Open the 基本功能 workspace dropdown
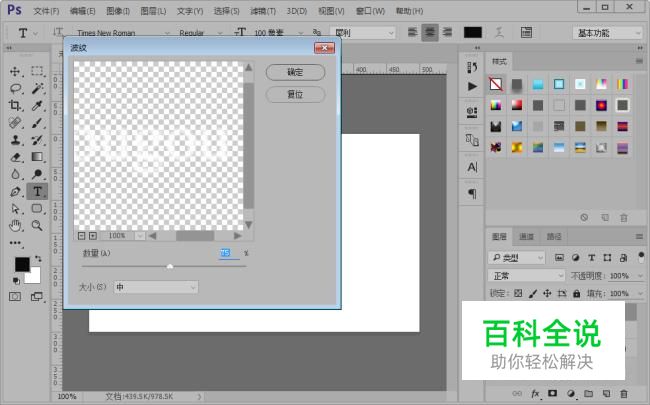Screen dimensions: 650x405 click(608, 33)
